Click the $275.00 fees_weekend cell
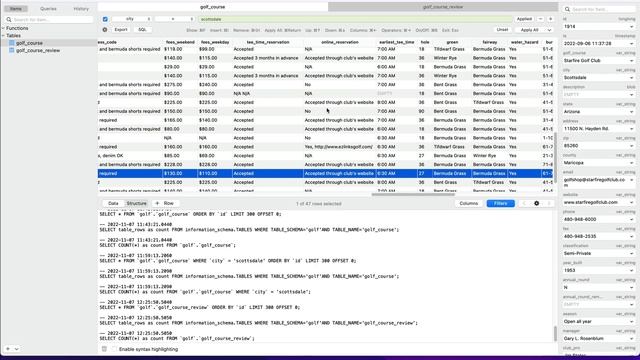The width and height of the screenshot is (640, 360). pyautogui.click(x=180, y=84)
